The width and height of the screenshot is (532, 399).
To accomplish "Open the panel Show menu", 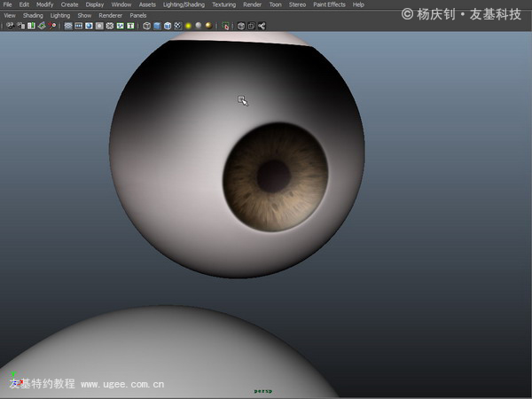I will point(84,16).
